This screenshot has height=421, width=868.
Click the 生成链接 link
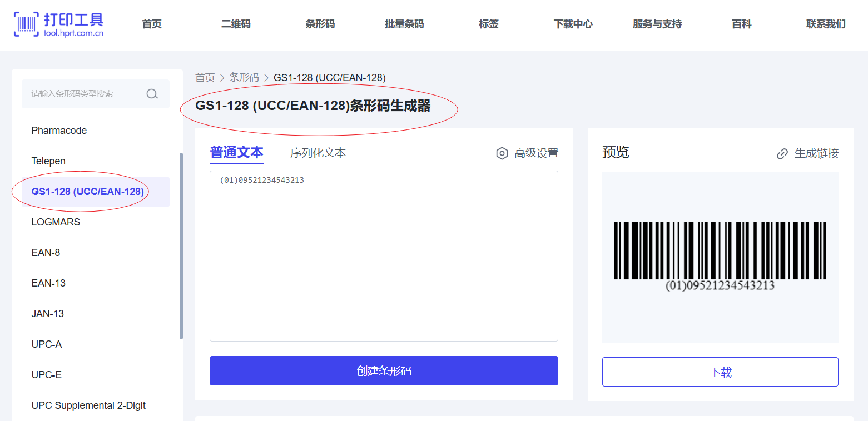[807, 154]
